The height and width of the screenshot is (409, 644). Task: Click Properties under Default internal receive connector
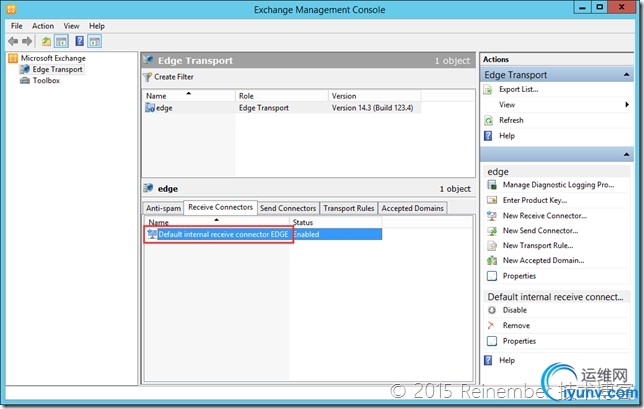click(x=519, y=341)
